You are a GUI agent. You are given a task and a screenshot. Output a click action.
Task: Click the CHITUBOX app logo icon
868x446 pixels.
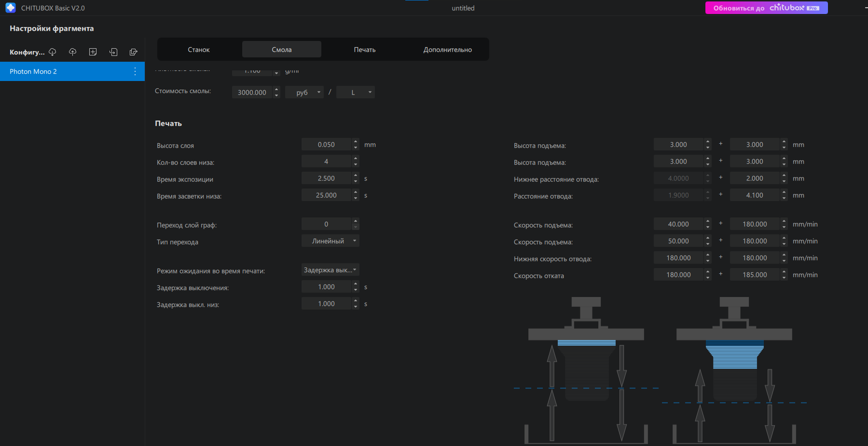tap(11, 8)
